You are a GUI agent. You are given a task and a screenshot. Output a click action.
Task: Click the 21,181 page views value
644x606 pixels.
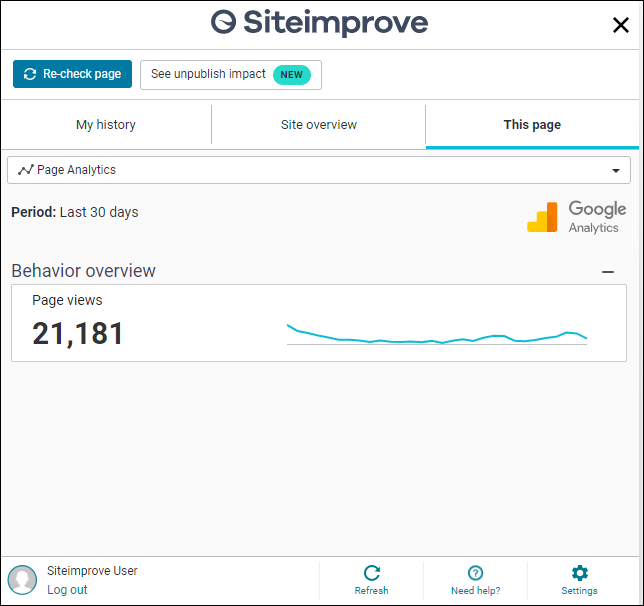(x=78, y=333)
